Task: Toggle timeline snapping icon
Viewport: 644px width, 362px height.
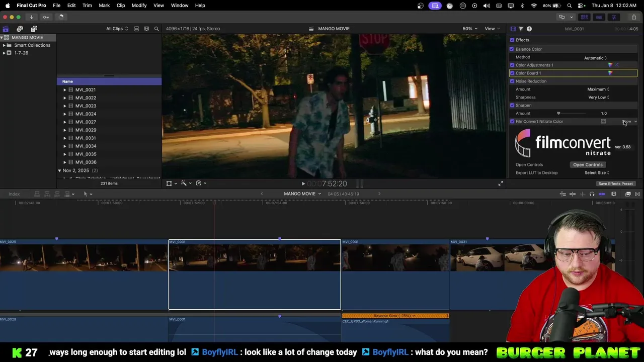Action: coord(602,194)
